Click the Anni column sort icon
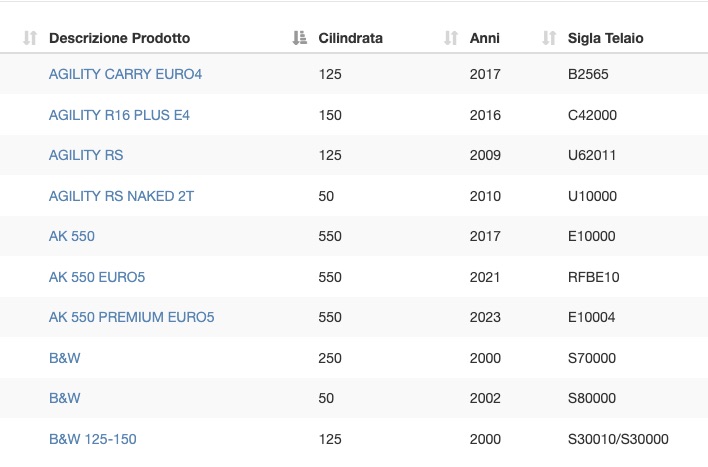The height and width of the screenshot is (467, 708). coord(451,38)
